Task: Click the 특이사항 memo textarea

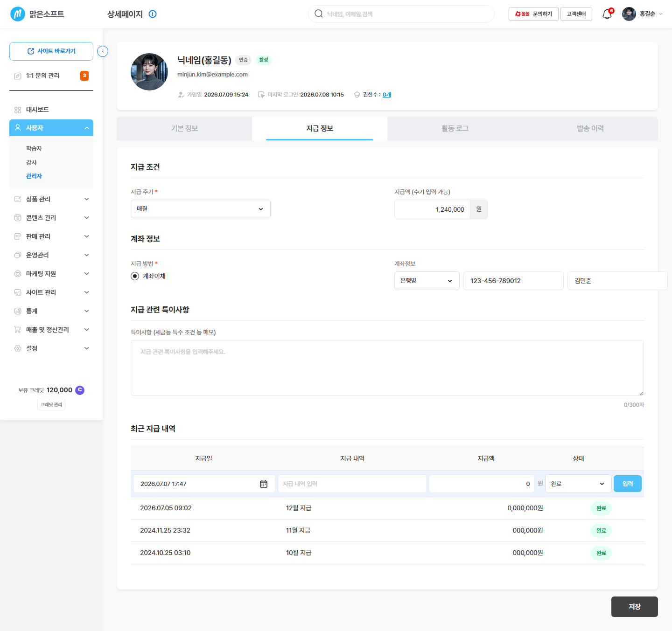Action: pyautogui.click(x=387, y=368)
